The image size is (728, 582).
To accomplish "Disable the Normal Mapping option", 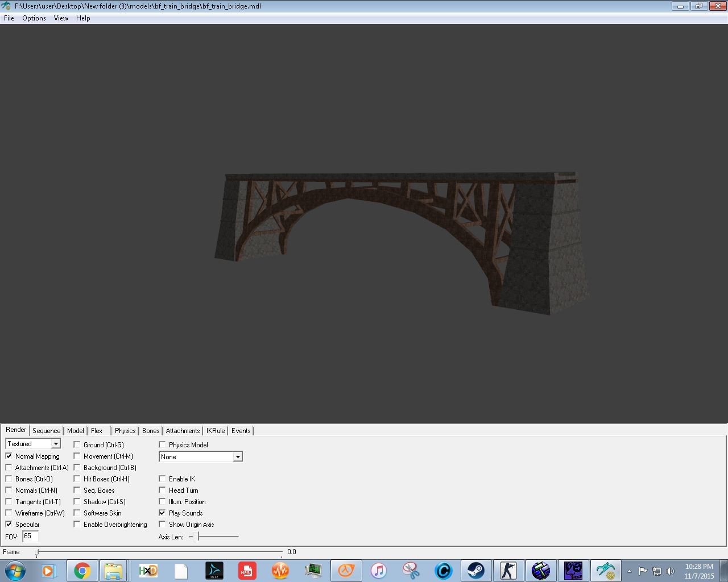I will 9,456.
